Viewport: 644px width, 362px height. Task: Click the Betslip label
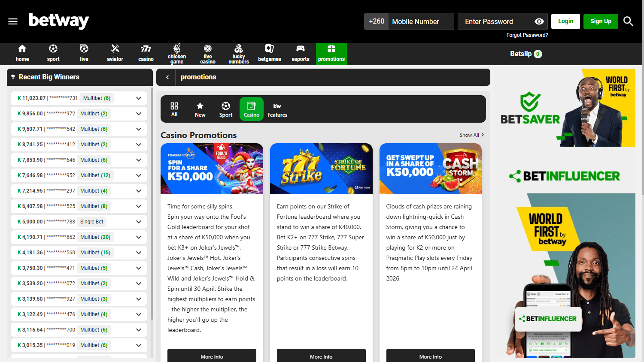tap(521, 54)
